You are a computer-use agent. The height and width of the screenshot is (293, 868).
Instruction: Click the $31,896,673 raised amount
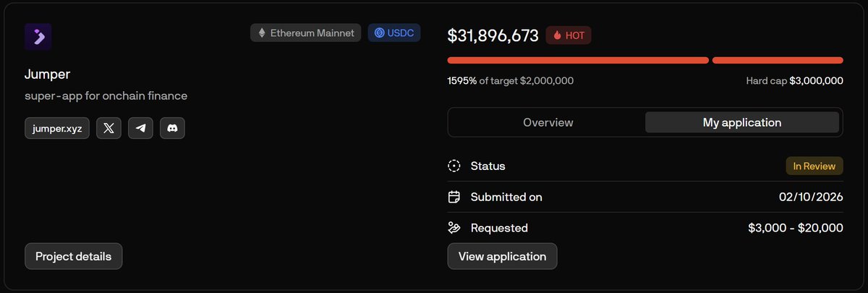[493, 35]
